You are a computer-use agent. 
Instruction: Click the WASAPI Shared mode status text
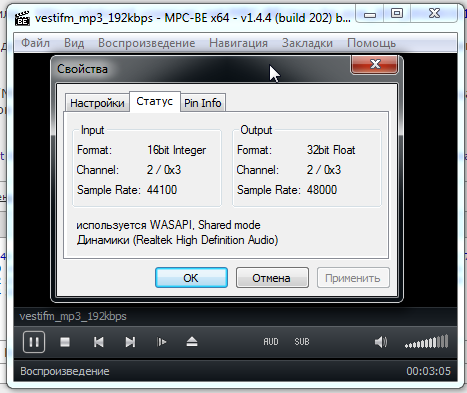168,225
